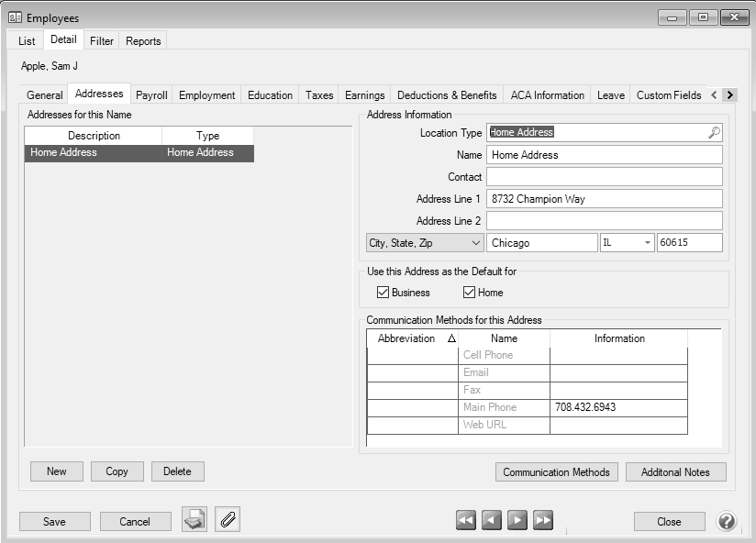Jump to the first employee record
Image resolution: width=756 pixels, height=543 pixels.
pos(466,520)
